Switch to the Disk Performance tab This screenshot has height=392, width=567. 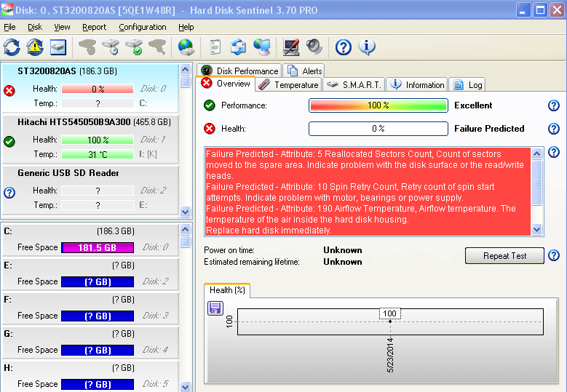coord(239,71)
